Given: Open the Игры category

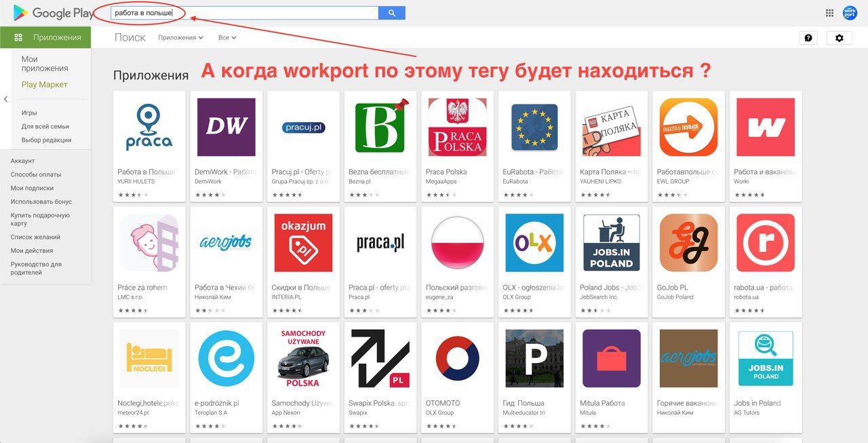Looking at the screenshot, I should click(x=29, y=113).
